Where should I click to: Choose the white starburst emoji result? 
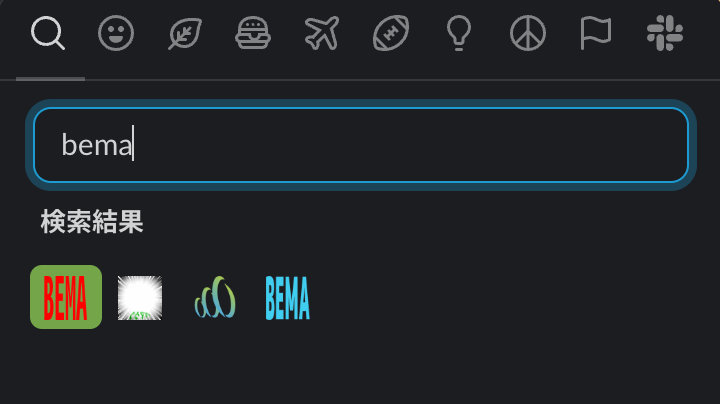pyautogui.click(x=140, y=297)
